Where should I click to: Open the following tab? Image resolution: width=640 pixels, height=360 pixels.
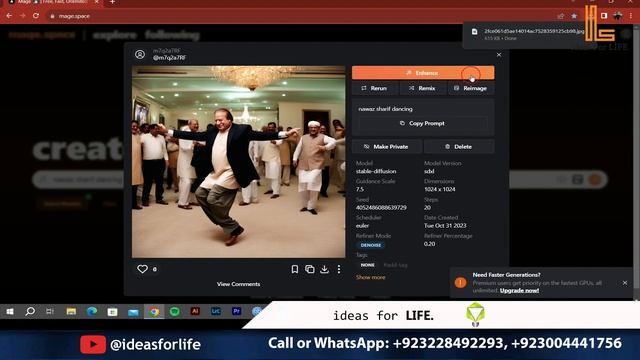(173, 36)
